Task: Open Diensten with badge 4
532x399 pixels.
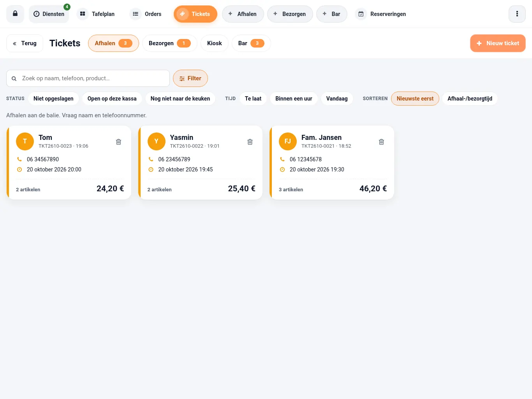Action: point(49,14)
